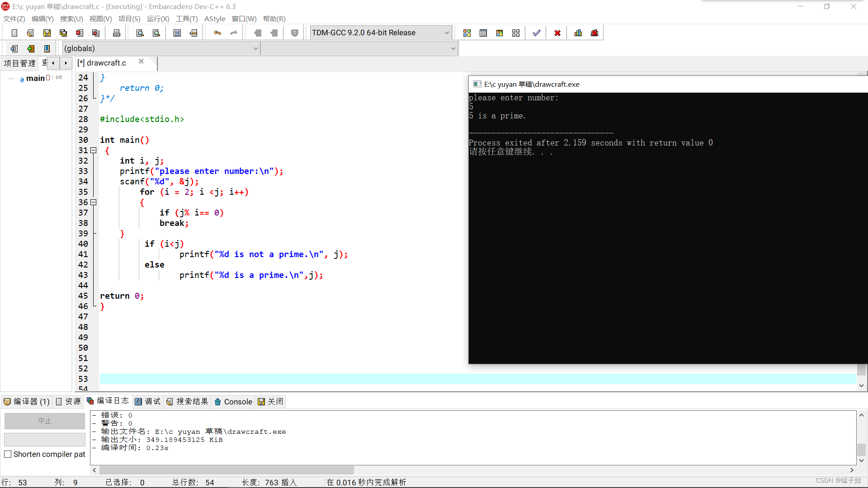Click the Print icon
Screen dimensions: 868x488
[117, 33]
